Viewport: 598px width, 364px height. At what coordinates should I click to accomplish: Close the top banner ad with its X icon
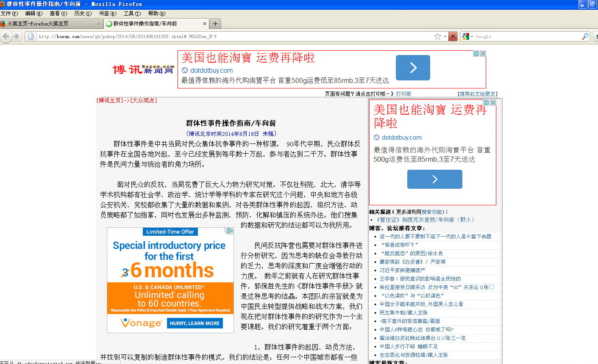coord(483,54)
